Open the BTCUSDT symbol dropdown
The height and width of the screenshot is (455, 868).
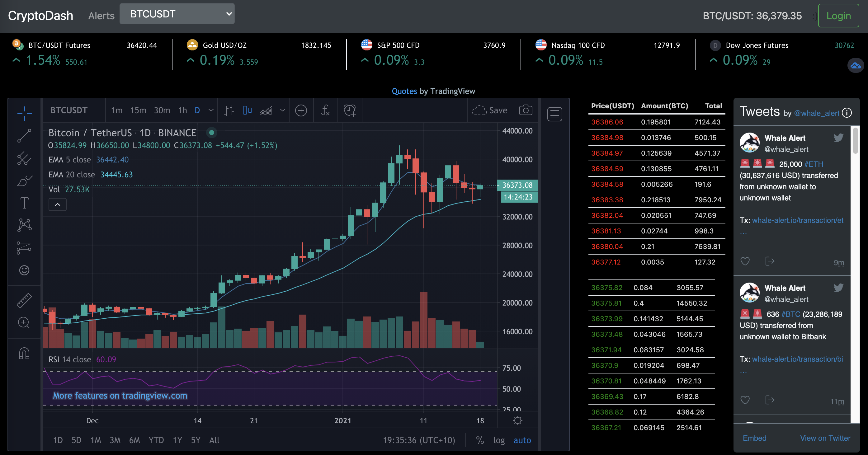pyautogui.click(x=177, y=14)
